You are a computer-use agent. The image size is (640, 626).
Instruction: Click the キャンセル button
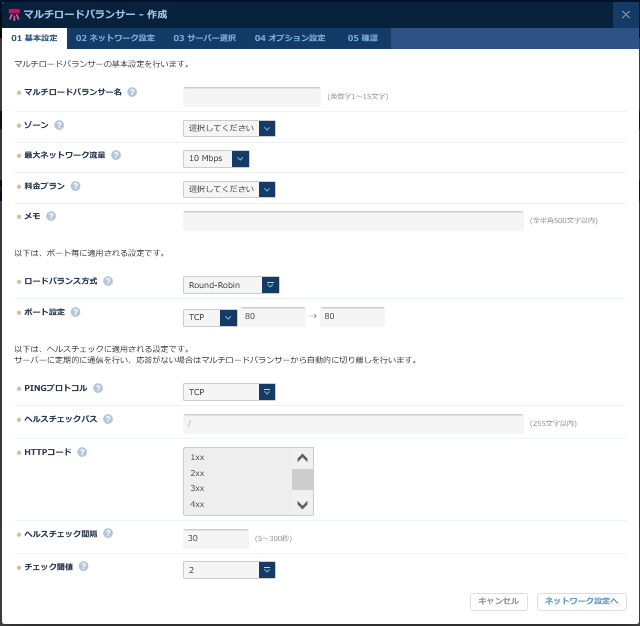pyautogui.click(x=498, y=602)
